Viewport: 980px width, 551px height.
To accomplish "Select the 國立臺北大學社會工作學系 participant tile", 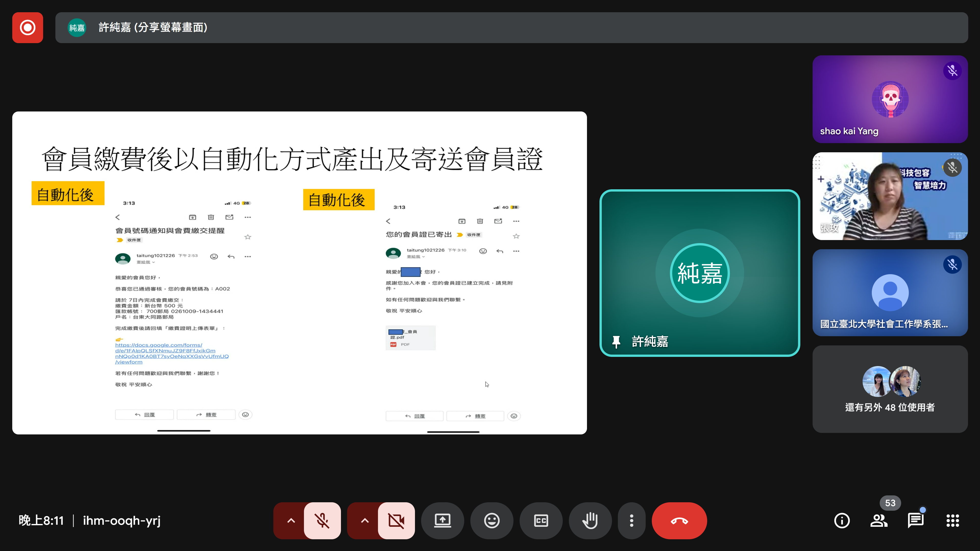I will 890,292.
